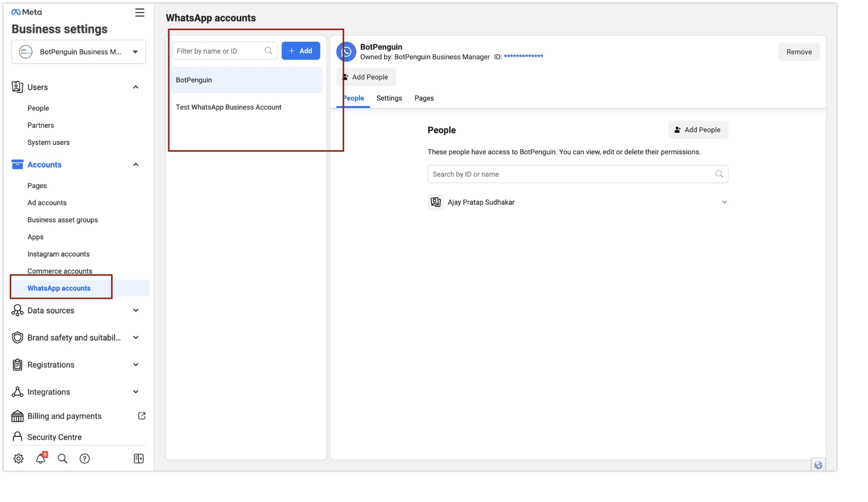Viewport: 868px width, 502px height.
Task: Click the Users section icon
Action: click(x=17, y=87)
